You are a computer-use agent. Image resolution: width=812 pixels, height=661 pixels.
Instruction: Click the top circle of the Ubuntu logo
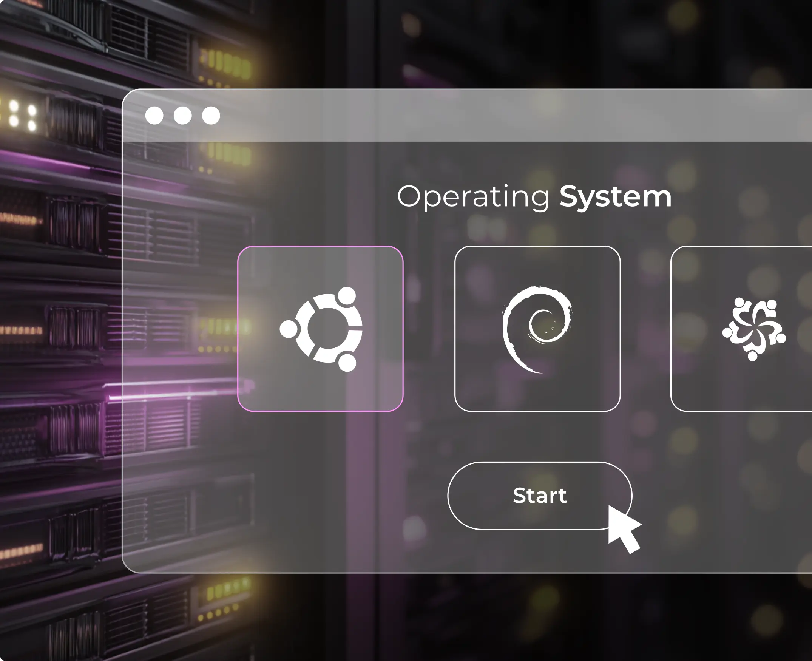pos(347,295)
